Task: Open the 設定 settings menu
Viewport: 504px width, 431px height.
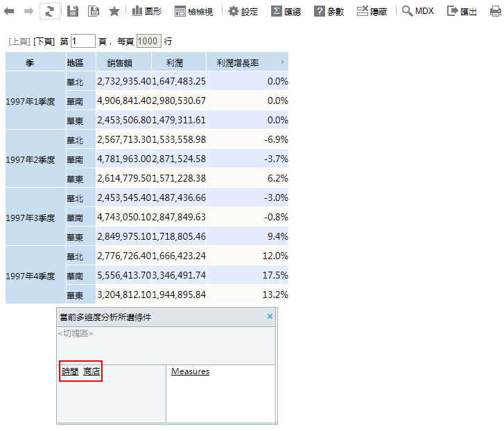Action: pos(243,11)
